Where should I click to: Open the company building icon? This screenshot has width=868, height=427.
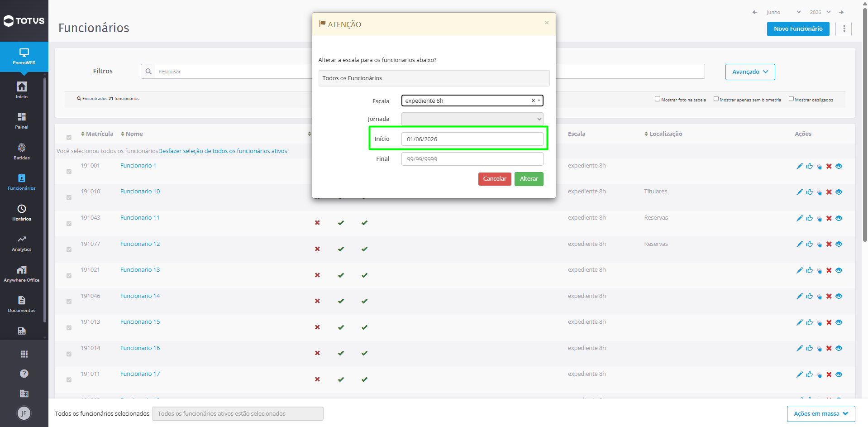(x=24, y=393)
